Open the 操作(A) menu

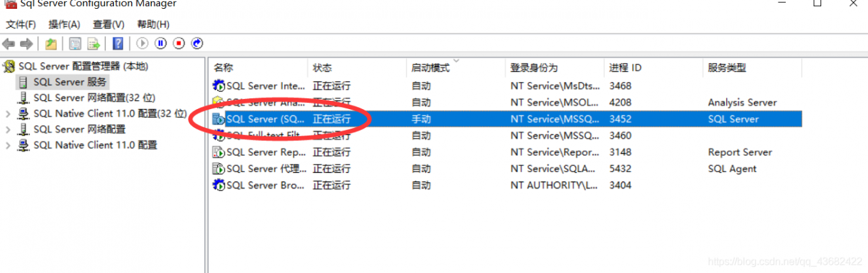64,24
